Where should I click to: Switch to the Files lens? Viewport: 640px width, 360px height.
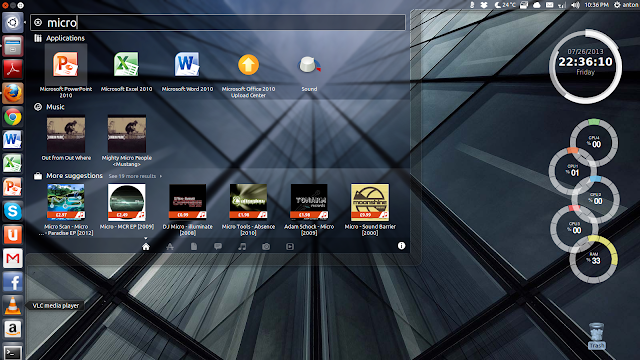pyautogui.click(x=194, y=247)
